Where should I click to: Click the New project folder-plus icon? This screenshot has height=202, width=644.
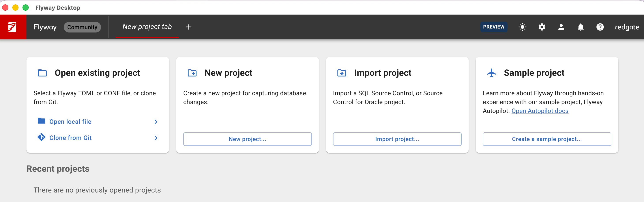(x=192, y=73)
